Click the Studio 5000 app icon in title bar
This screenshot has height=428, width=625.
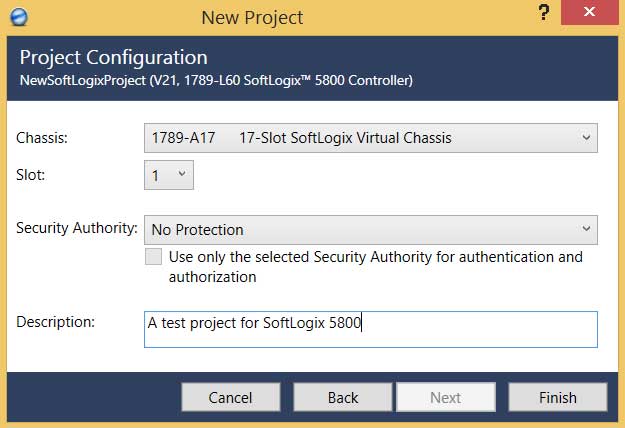19,17
